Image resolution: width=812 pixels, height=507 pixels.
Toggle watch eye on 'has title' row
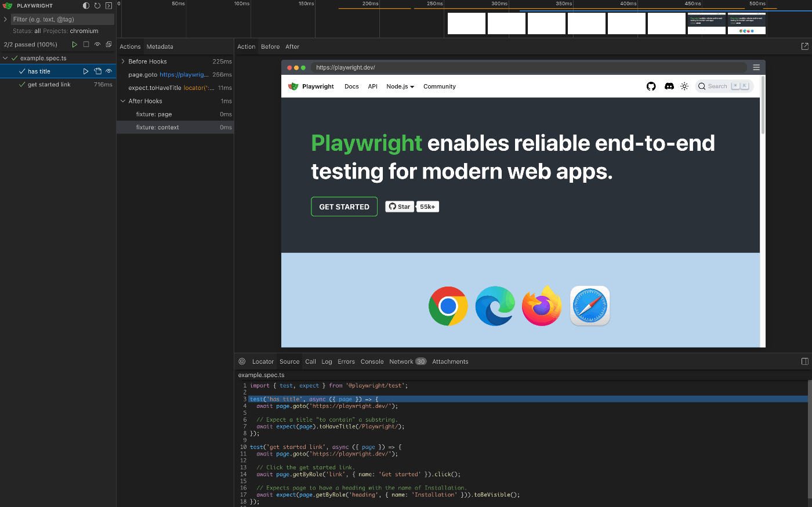pyautogui.click(x=108, y=71)
